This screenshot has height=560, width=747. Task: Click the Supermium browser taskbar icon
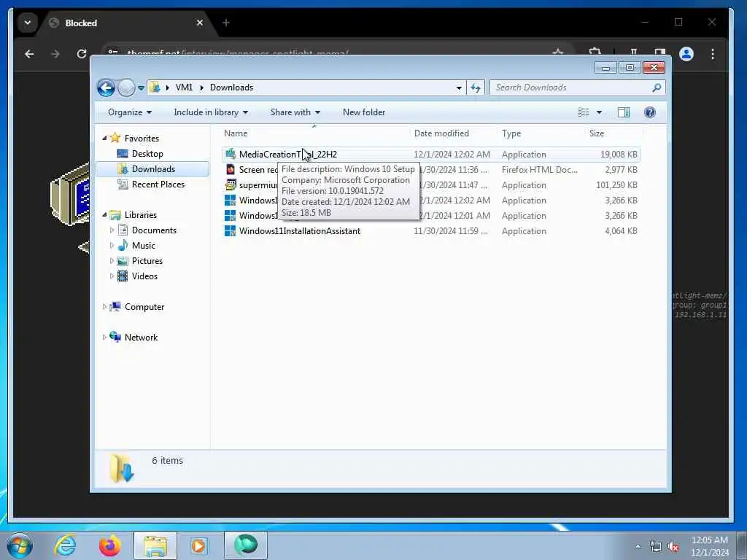pos(245,545)
